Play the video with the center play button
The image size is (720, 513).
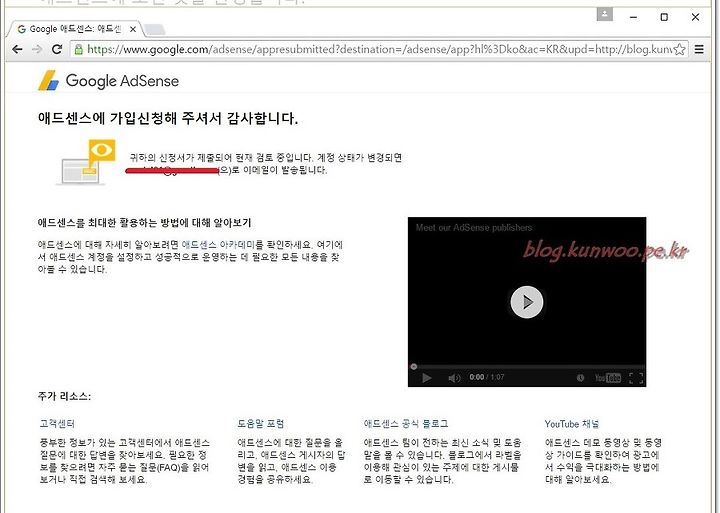coord(527,302)
